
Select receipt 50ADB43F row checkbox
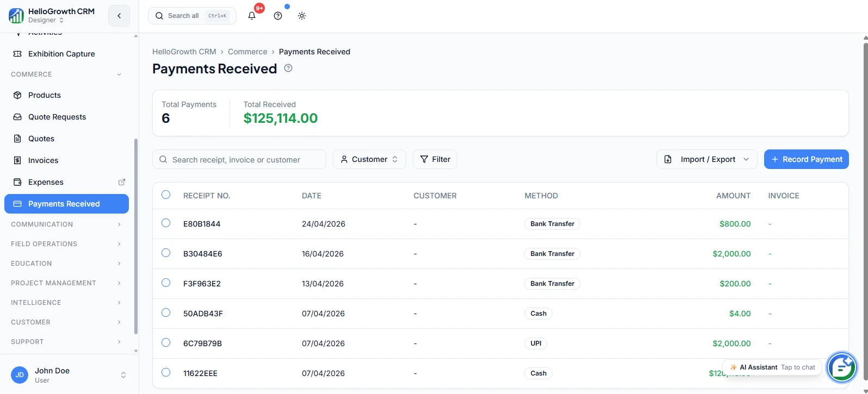166,312
